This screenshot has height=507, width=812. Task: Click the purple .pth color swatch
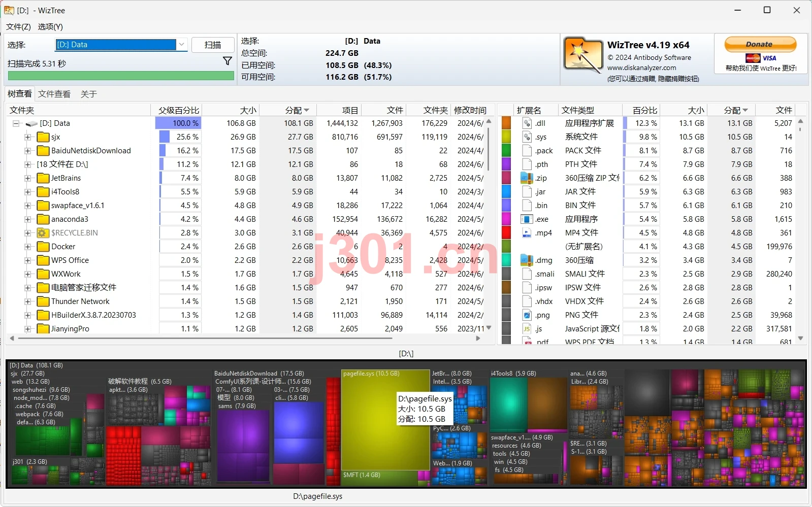click(x=506, y=164)
